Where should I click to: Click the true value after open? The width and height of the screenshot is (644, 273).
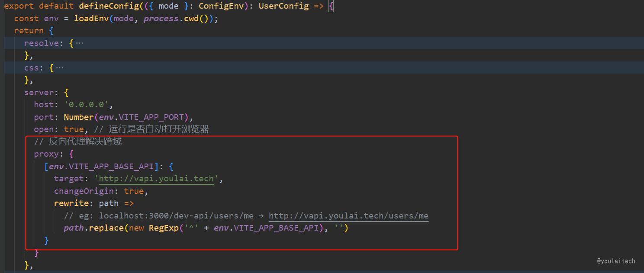[x=73, y=129]
